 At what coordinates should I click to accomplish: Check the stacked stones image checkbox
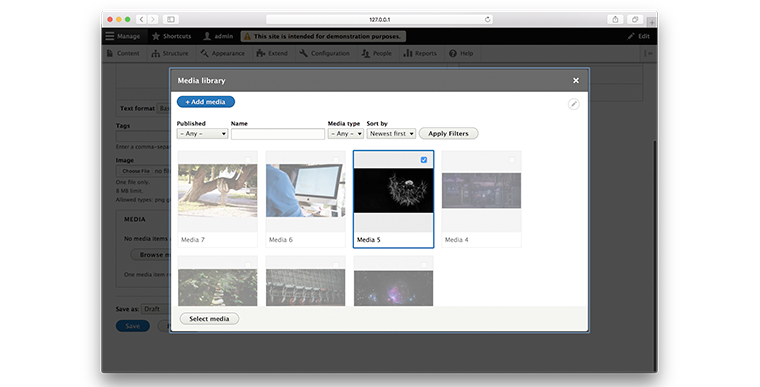[x=248, y=265]
